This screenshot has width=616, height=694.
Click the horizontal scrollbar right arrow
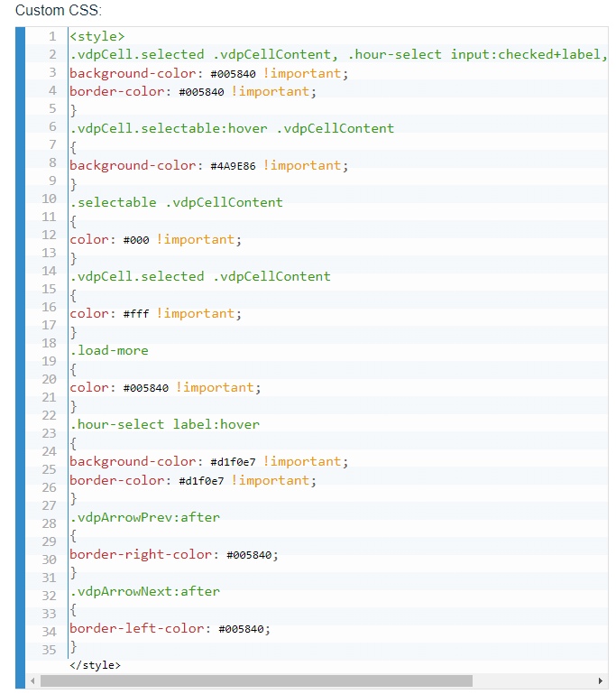[x=601, y=680]
